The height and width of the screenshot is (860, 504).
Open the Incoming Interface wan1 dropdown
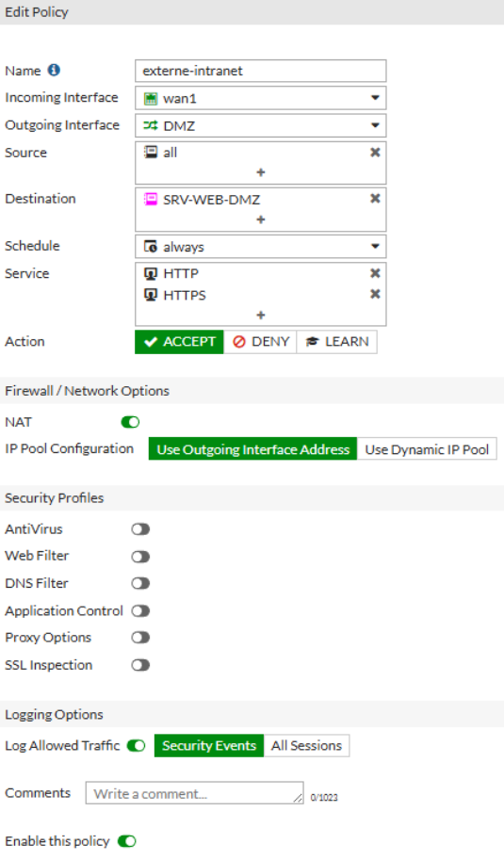pyautogui.click(x=261, y=98)
